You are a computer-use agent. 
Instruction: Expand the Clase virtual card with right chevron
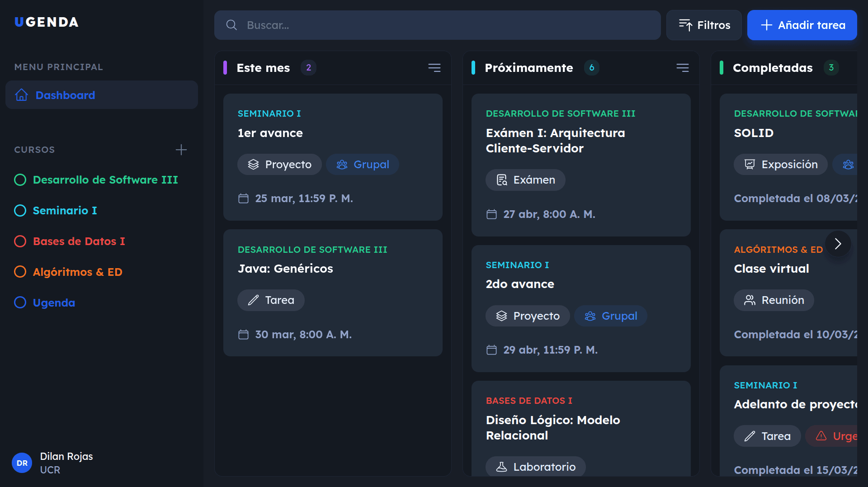838,244
